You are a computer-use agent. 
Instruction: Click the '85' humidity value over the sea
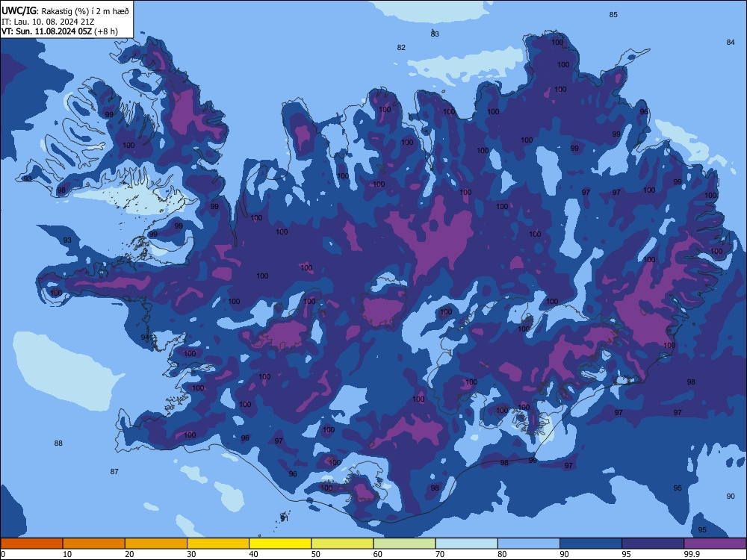click(x=613, y=15)
